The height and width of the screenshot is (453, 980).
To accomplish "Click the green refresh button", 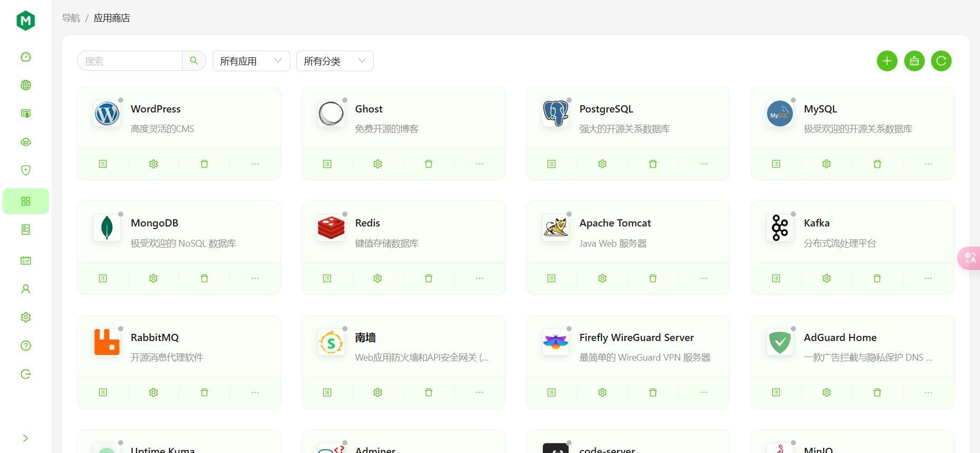I will click(941, 61).
